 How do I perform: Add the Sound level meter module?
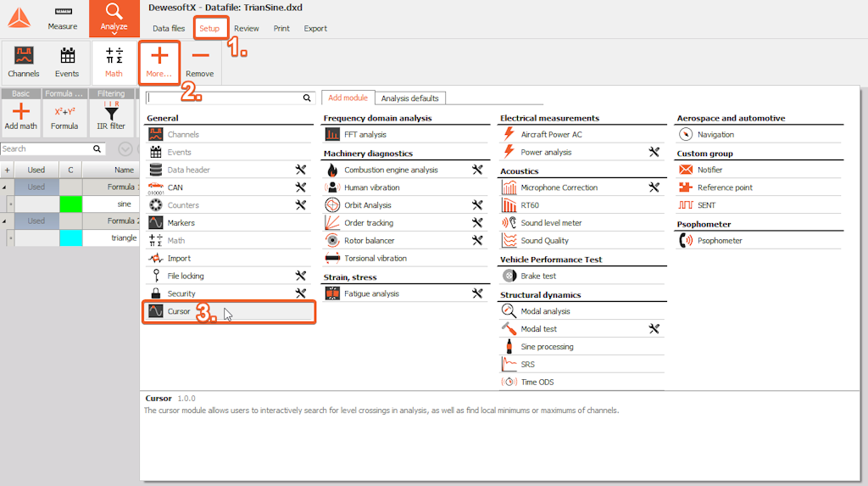coord(582,223)
